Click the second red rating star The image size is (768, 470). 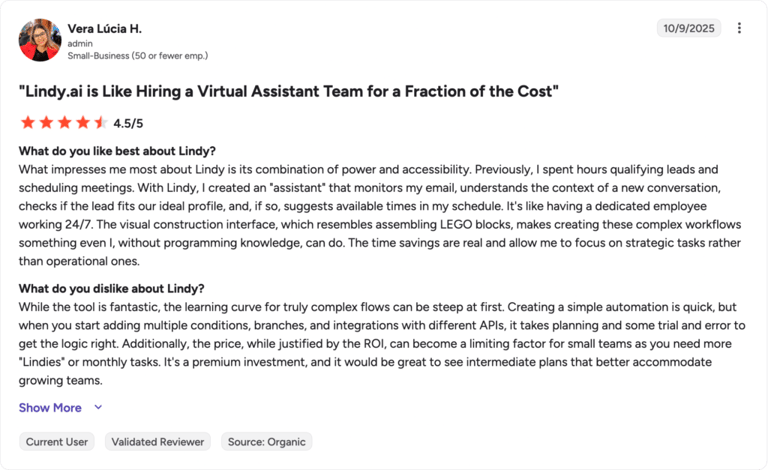46,122
